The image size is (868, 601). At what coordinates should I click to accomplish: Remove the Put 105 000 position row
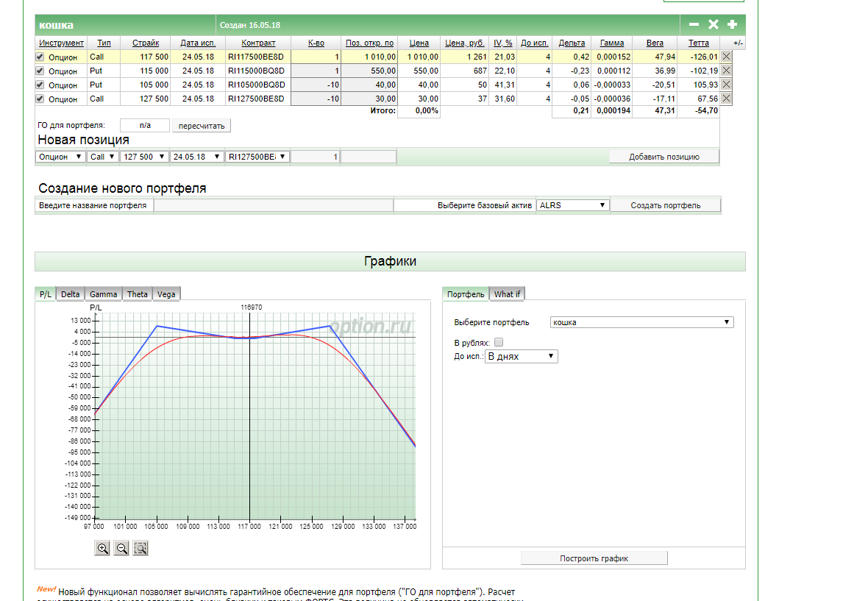726,84
